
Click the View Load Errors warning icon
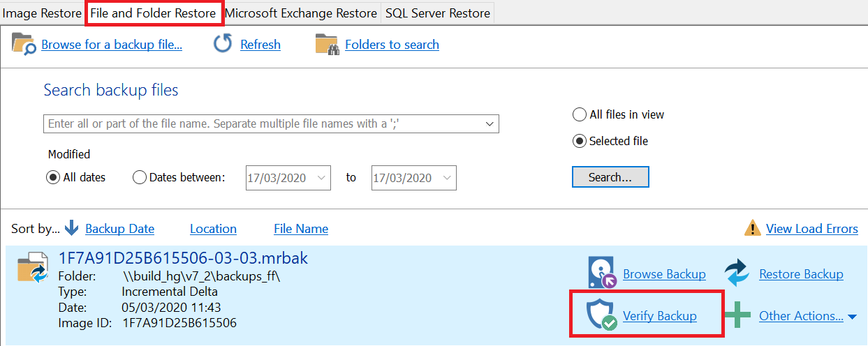752,228
